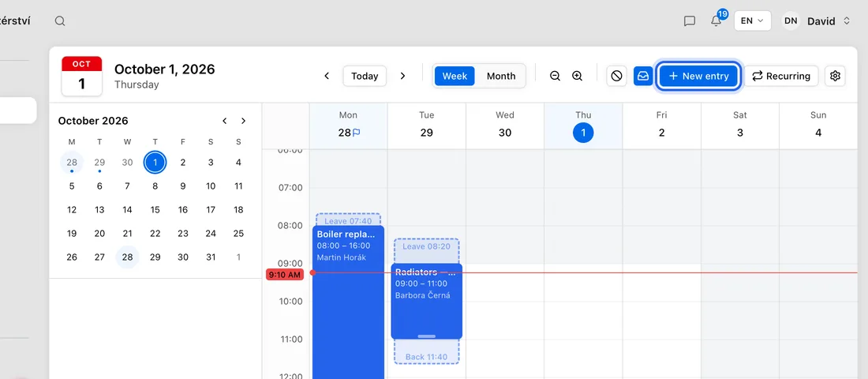868x379 pixels.
Task: Open notifications bell with 19 badge
Action: coord(716,21)
